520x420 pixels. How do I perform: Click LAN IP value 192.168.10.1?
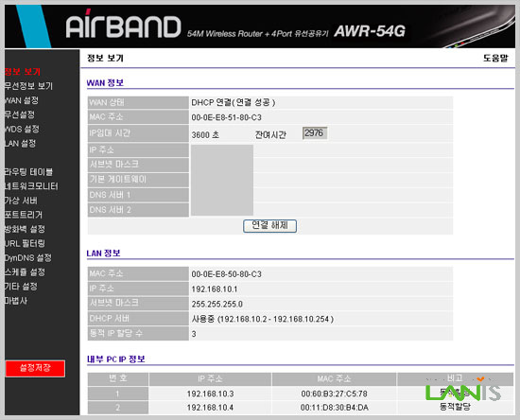(215, 289)
